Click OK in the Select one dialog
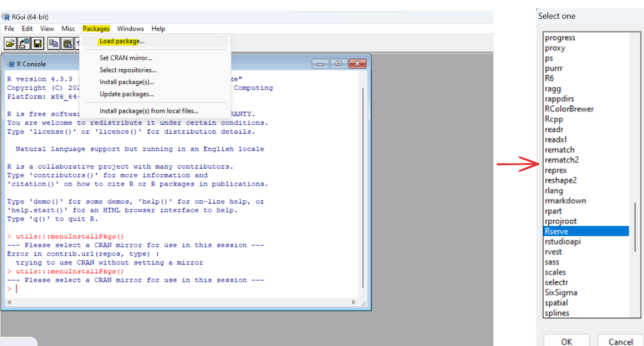The image size is (644, 346). click(566, 342)
